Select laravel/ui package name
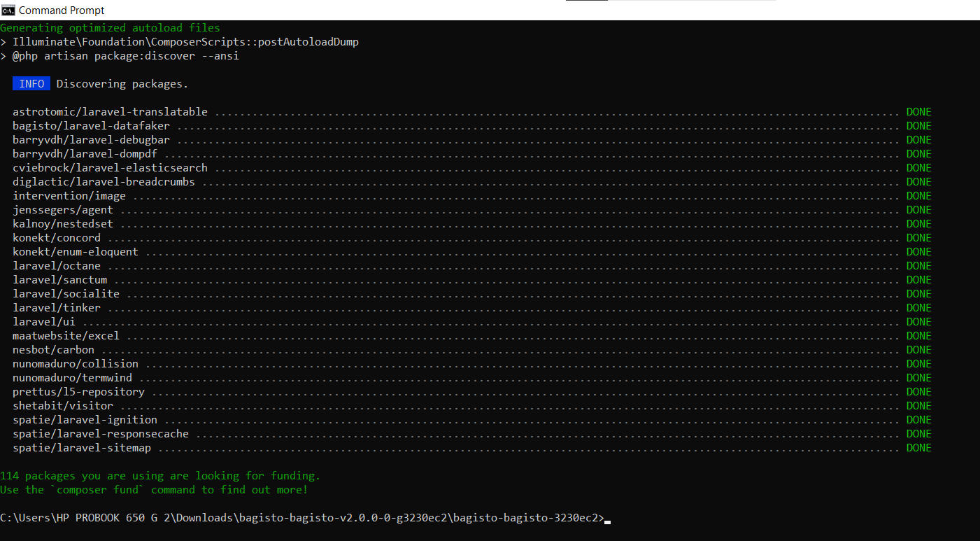Viewport: 980px width, 541px height. [44, 322]
